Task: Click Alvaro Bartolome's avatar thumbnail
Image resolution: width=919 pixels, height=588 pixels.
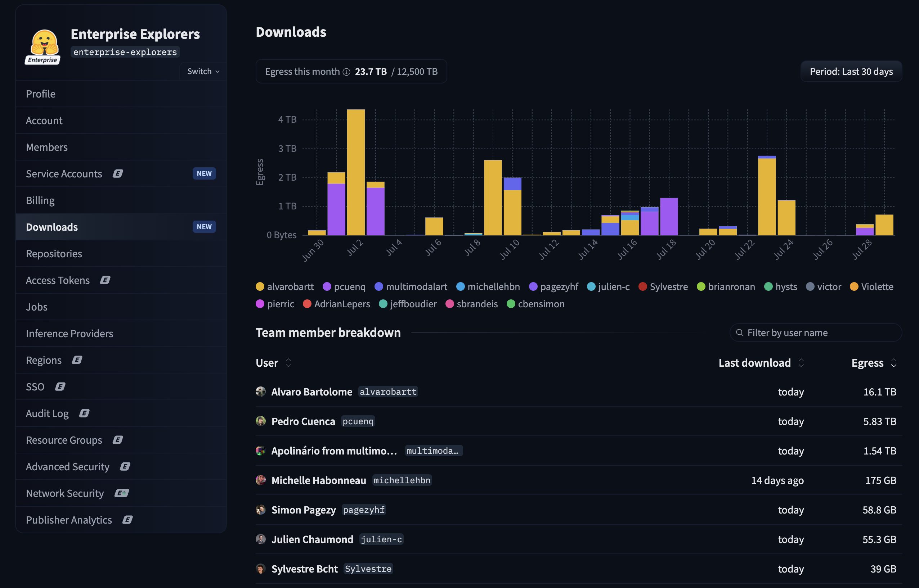Action: tap(261, 392)
